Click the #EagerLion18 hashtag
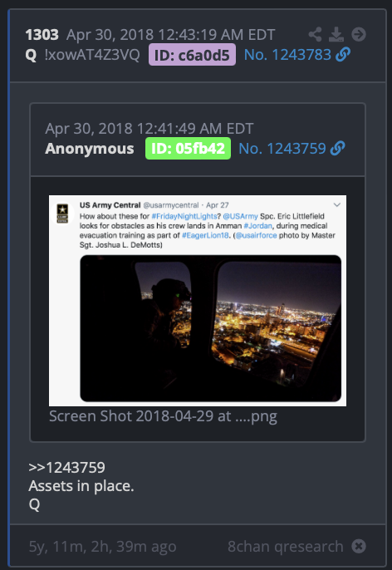 pyautogui.click(x=205, y=235)
